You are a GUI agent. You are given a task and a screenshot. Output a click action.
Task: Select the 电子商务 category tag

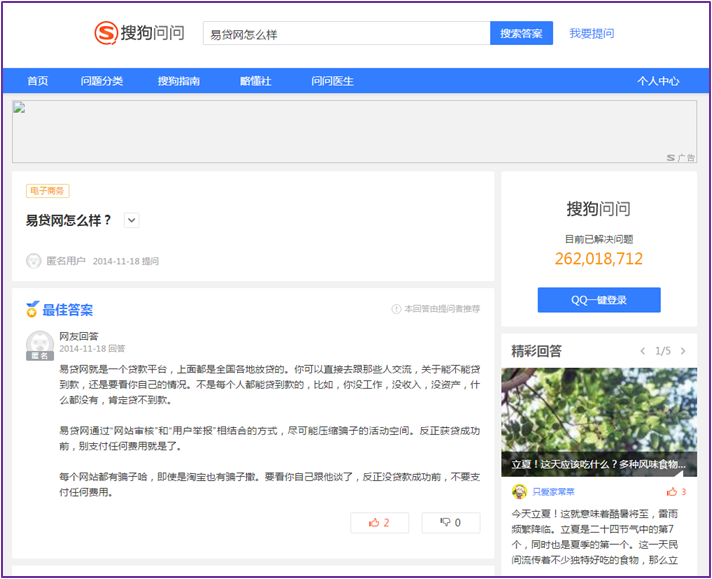[x=47, y=191]
